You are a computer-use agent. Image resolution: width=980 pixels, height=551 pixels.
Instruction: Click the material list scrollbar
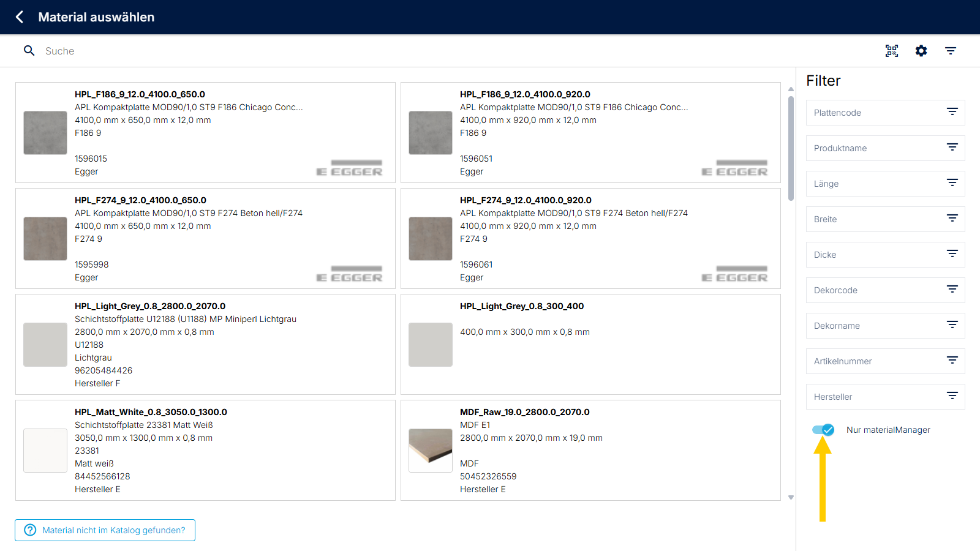(x=791, y=149)
